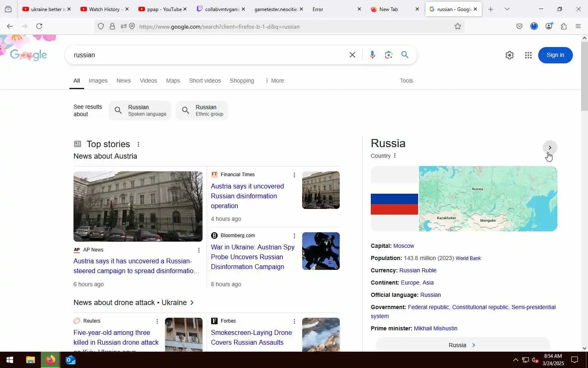Bookmark this page with the star
Screen dimensions: 588x368
(458, 27)
